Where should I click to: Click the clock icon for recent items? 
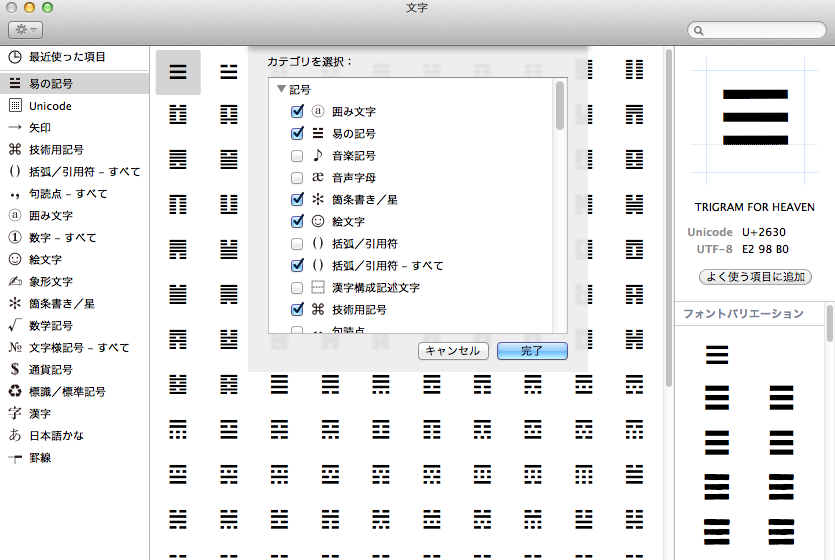click(15, 57)
